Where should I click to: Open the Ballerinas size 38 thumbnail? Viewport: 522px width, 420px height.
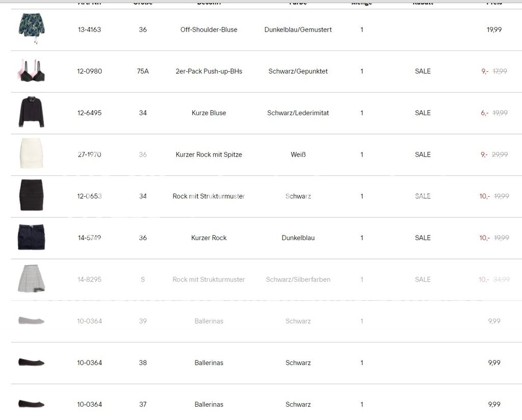(31, 362)
